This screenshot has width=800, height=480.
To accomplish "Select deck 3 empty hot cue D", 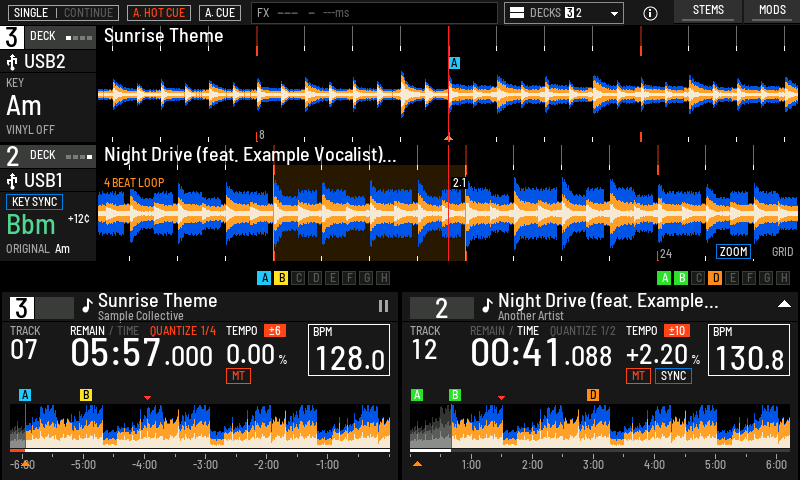I will pyautogui.click(x=315, y=278).
